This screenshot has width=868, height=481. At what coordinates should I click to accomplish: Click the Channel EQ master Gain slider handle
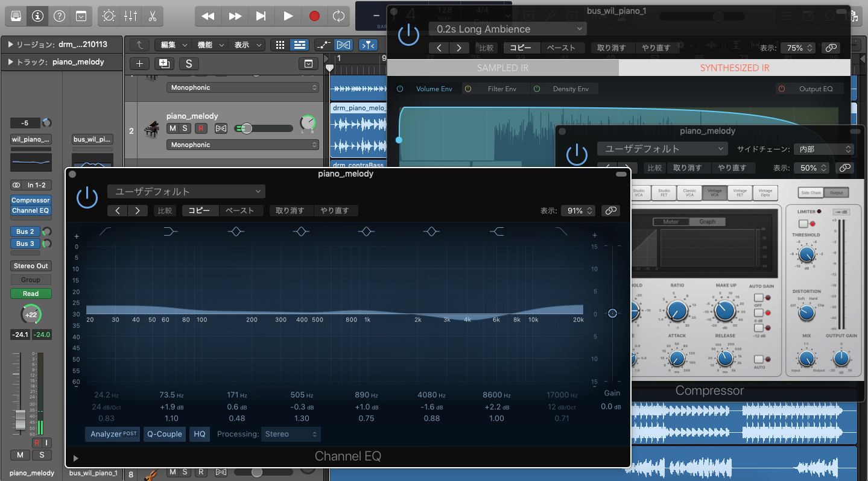point(612,313)
